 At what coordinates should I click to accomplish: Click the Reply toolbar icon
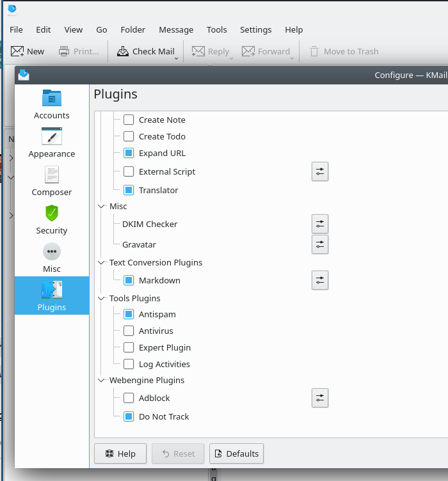pos(198,51)
